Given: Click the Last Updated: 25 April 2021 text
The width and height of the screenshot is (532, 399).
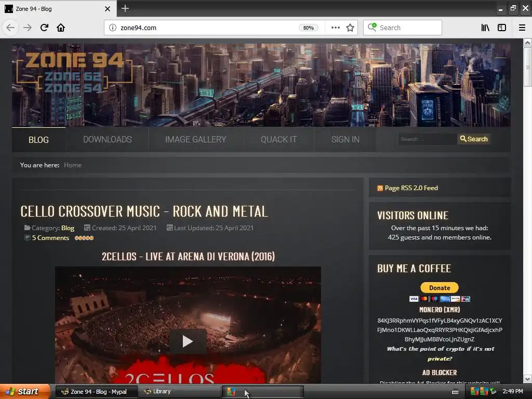Looking at the screenshot, I should pyautogui.click(x=214, y=228).
